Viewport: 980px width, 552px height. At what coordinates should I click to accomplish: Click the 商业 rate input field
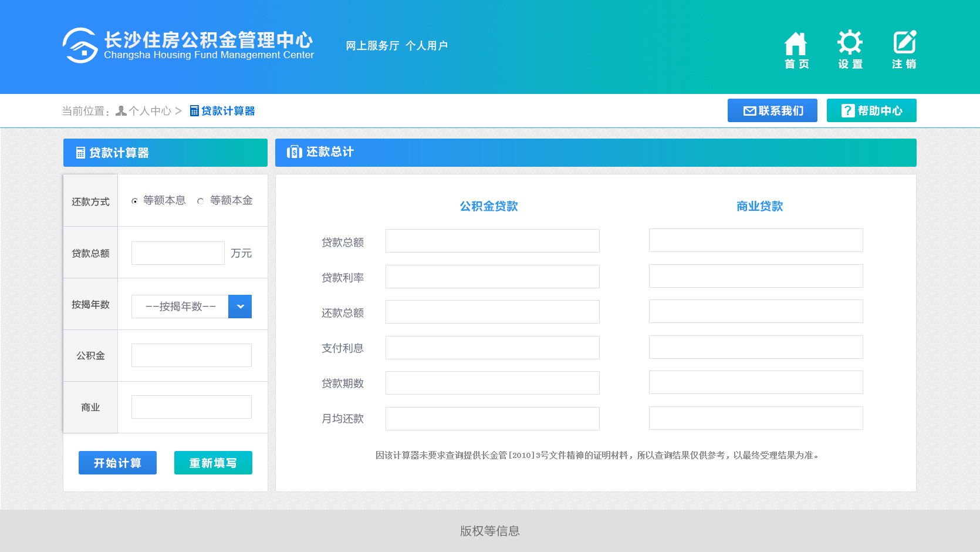click(x=191, y=407)
